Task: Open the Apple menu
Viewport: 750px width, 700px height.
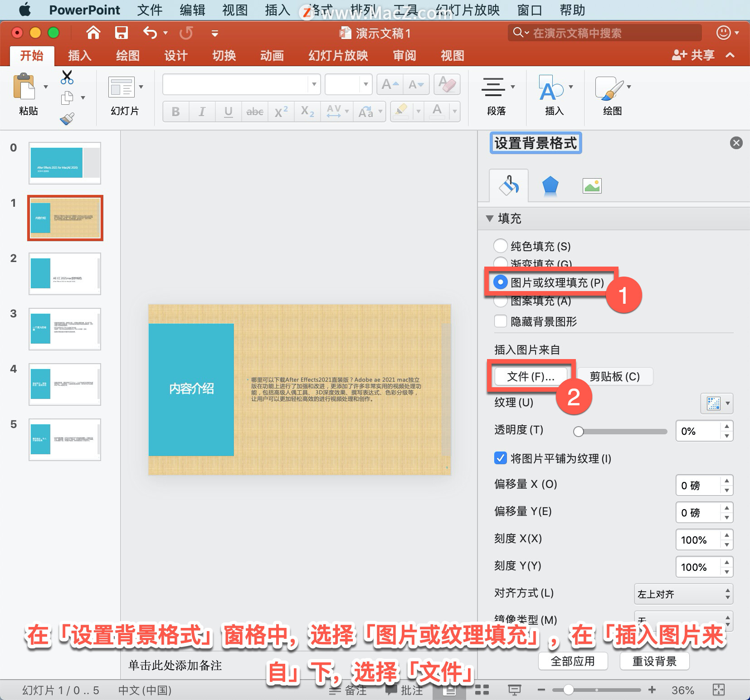Action: [x=25, y=10]
